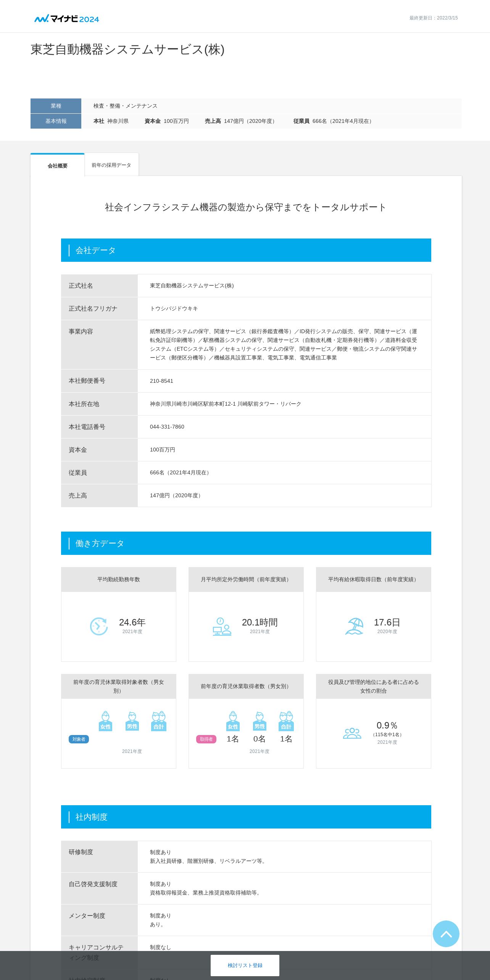Click the 業種 label cell
Viewport: 490px width, 980px height.
coord(56,106)
